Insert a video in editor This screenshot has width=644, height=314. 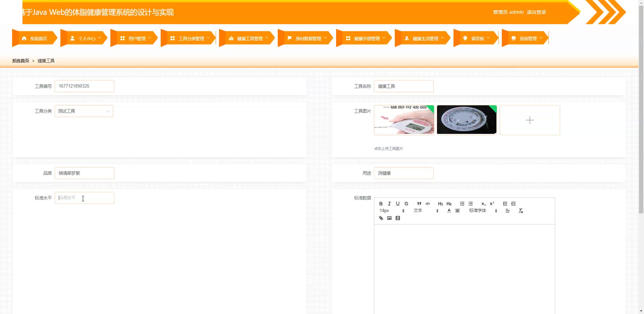[398, 218]
